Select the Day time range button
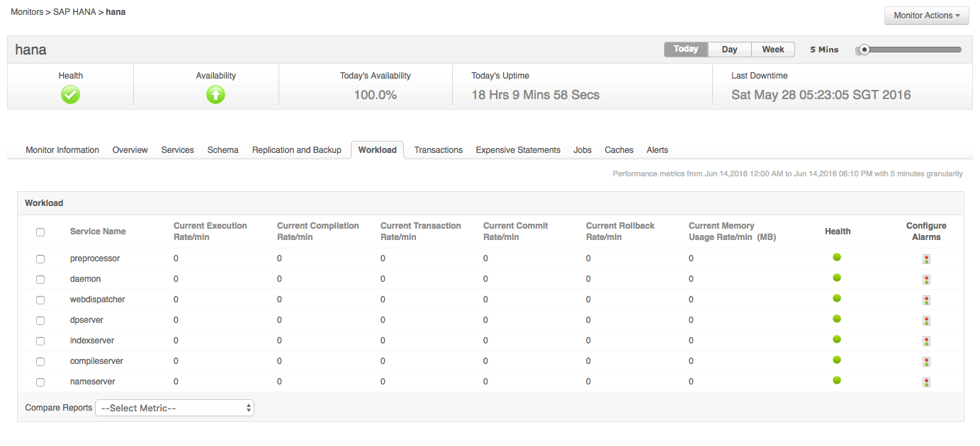The height and width of the screenshot is (446, 980). point(729,50)
